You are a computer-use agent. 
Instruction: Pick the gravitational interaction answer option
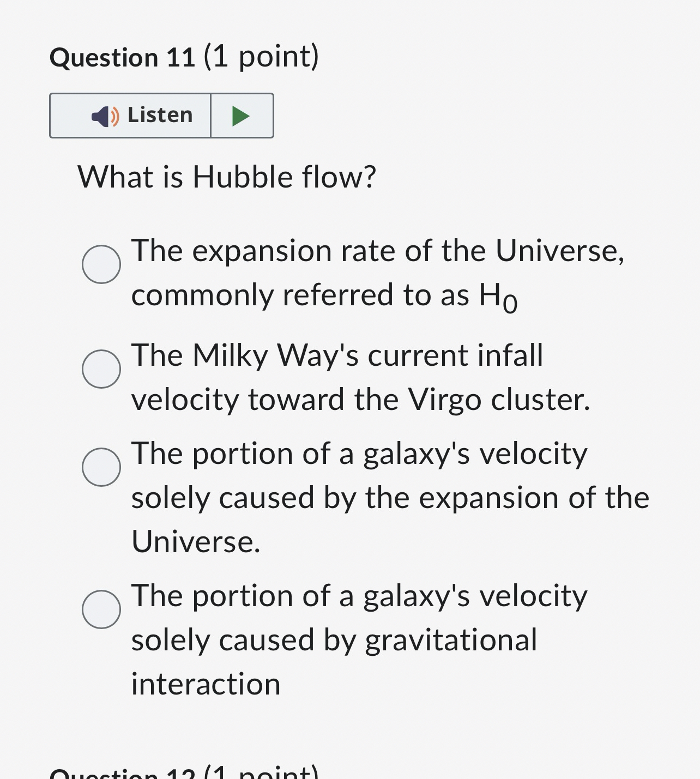point(101,610)
